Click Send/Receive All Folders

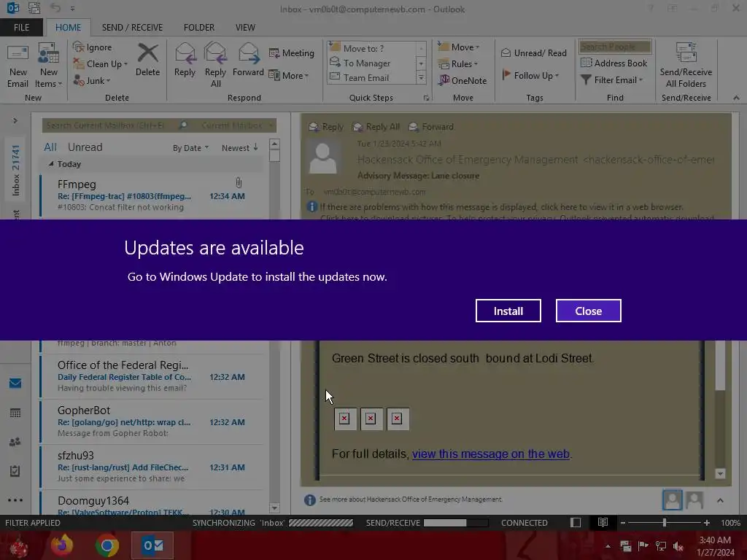click(x=686, y=65)
